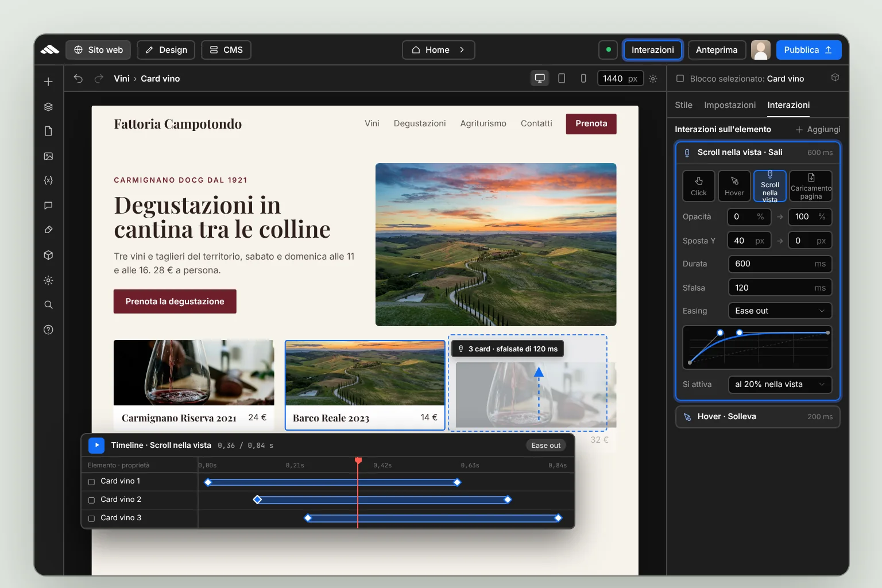This screenshot has height=588, width=882.
Task: Open the variables braces icon in sidebar
Action: point(48,180)
